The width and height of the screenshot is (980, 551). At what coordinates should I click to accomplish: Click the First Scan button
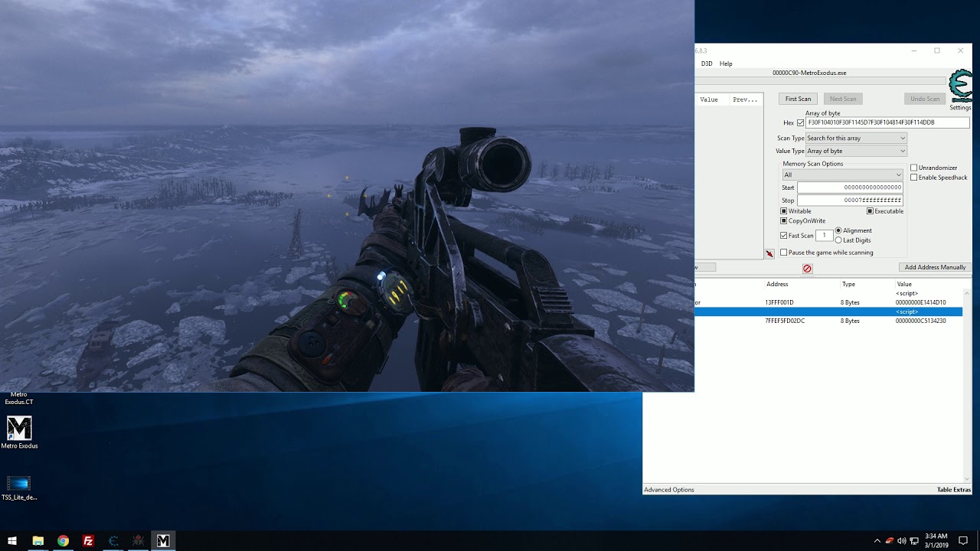tap(798, 99)
